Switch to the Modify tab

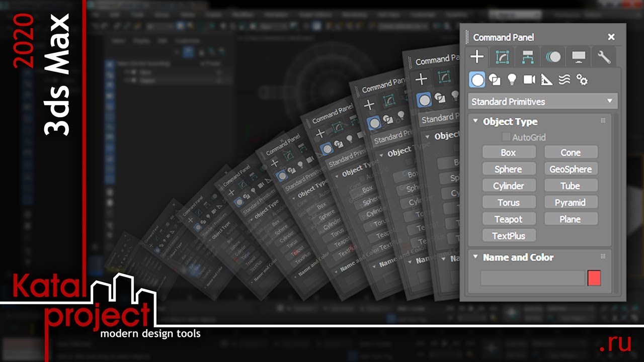pyautogui.click(x=502, y=57)
